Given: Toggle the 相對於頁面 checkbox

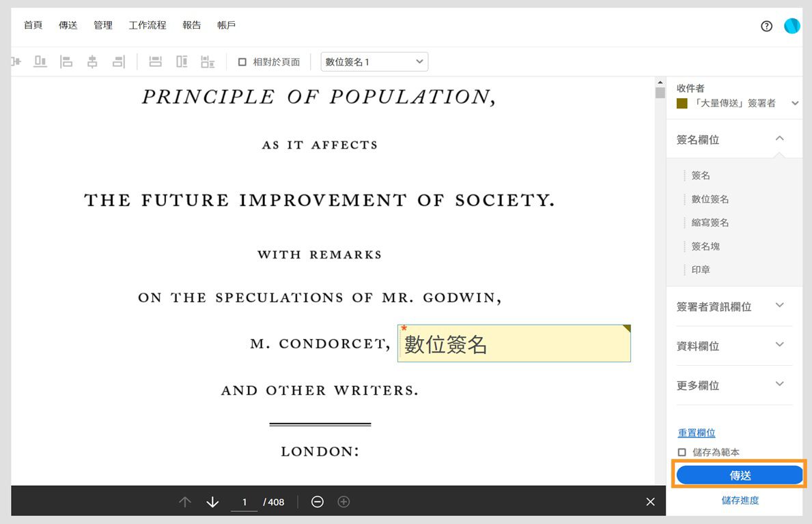Looking at the screenshot, I should click(x=242, y=62).
